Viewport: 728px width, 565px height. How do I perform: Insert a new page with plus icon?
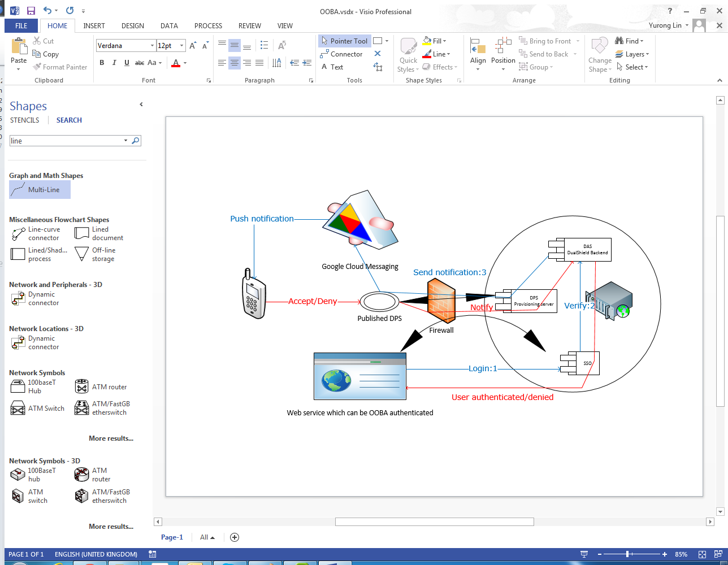(235, 537)
